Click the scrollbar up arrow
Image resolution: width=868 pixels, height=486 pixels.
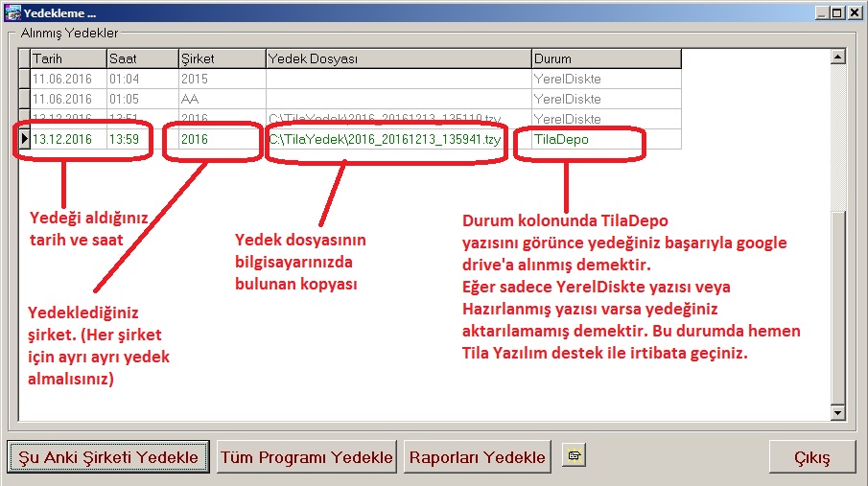pos(838,57)
